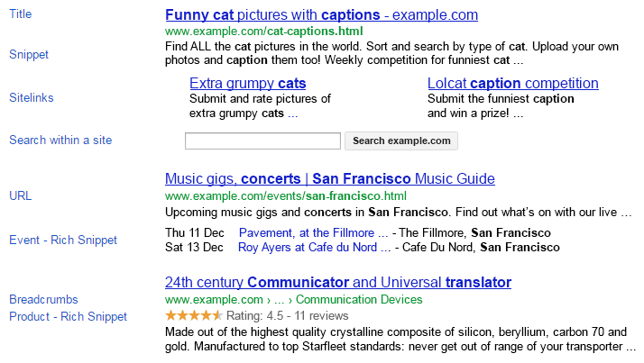Click the gold star rating icons
This screenshot has height=363, width=644.
pos(194,316)
